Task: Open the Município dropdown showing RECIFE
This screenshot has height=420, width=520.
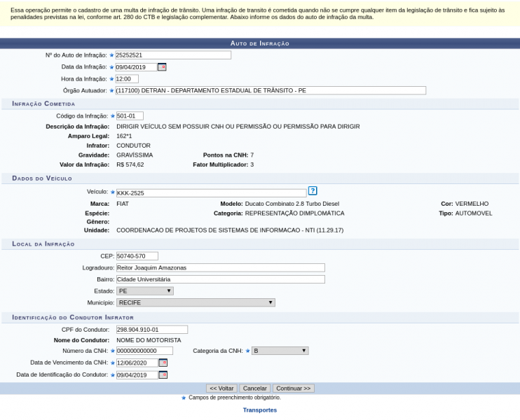Action: (x=195, y=302)
